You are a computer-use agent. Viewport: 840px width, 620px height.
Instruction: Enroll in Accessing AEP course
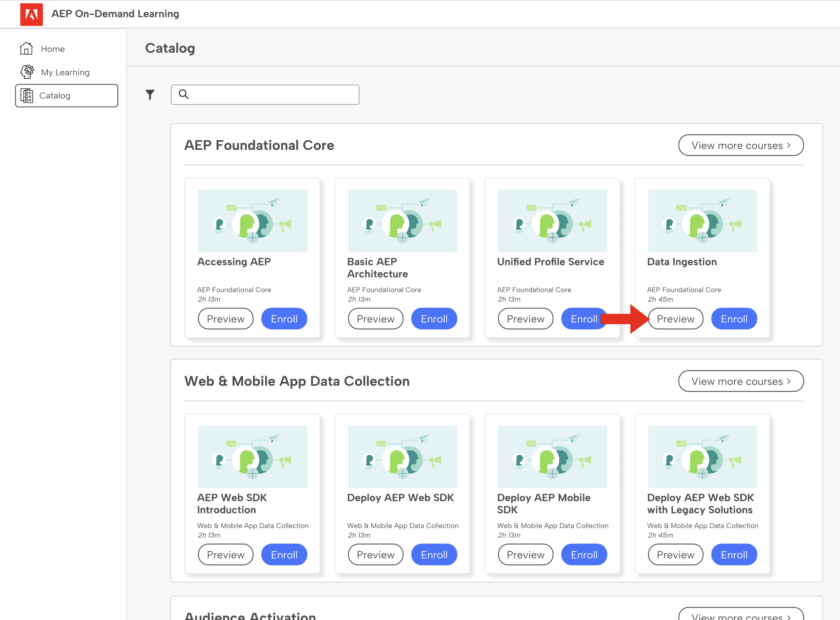(284, 319)
